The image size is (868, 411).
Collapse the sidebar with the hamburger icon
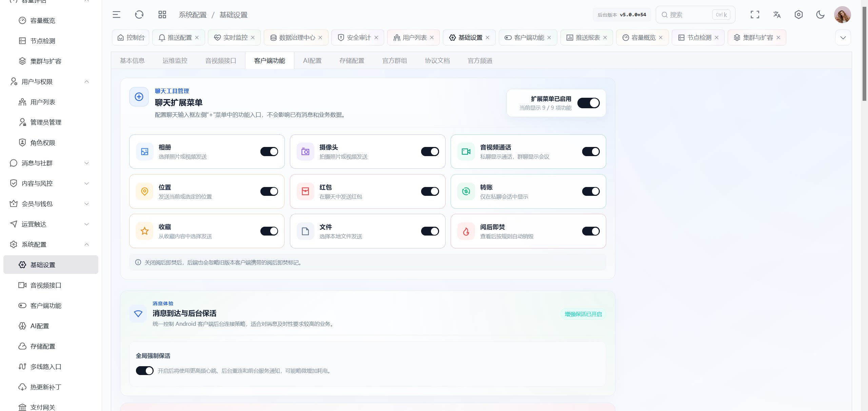point(116,15)
